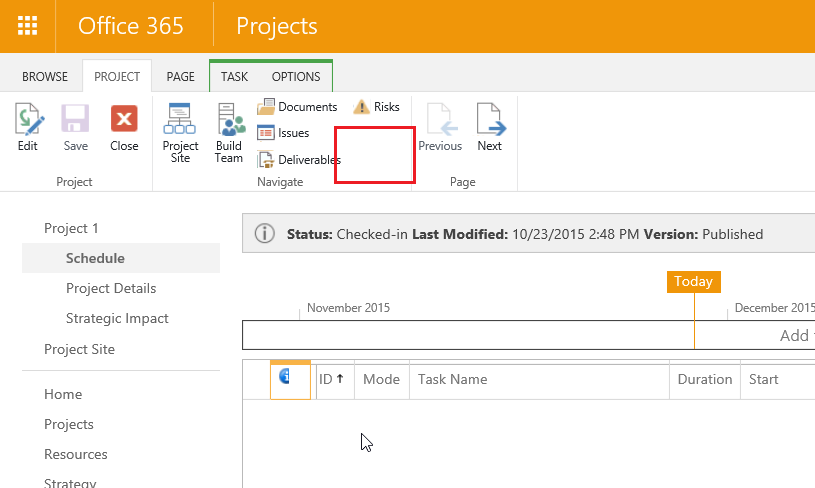Viewport: 815px width, 488px height.
Task: Click the Office 365 header link
Action: pos(130,26)
